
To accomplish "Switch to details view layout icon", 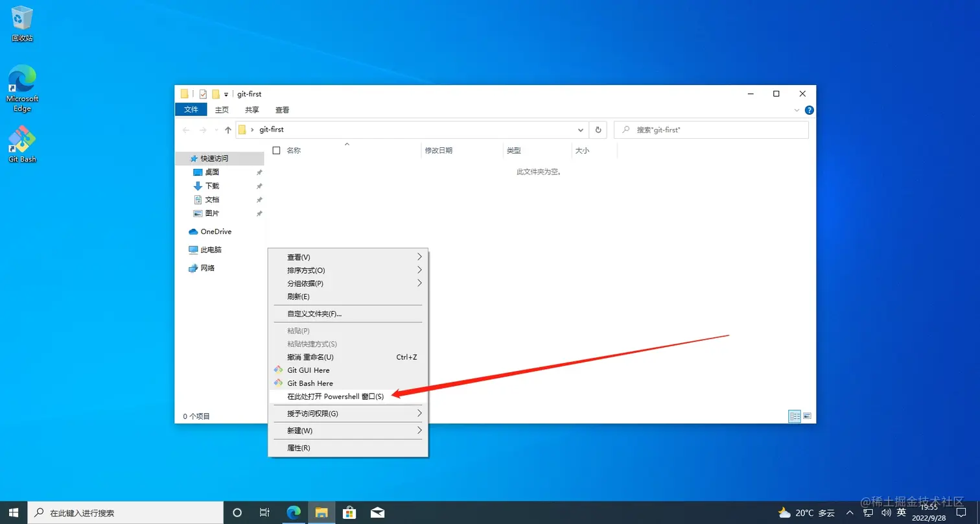I will (x=795, y=416).
